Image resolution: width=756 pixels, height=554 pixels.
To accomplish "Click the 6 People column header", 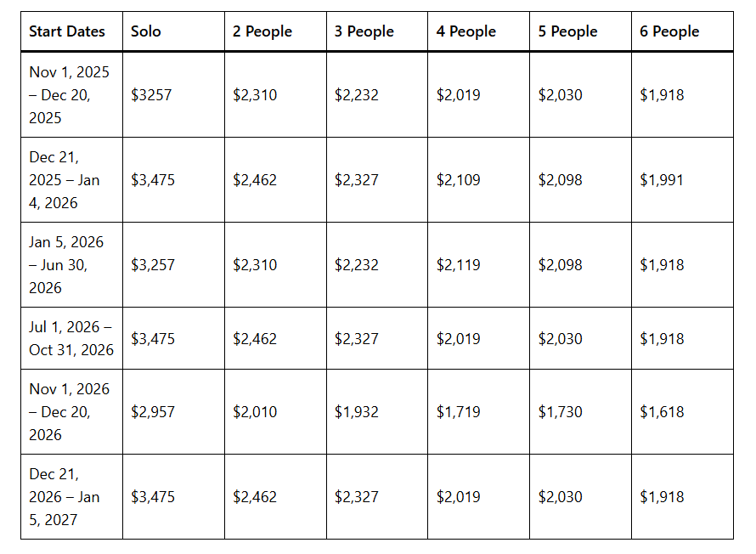I will click(670, 31).
